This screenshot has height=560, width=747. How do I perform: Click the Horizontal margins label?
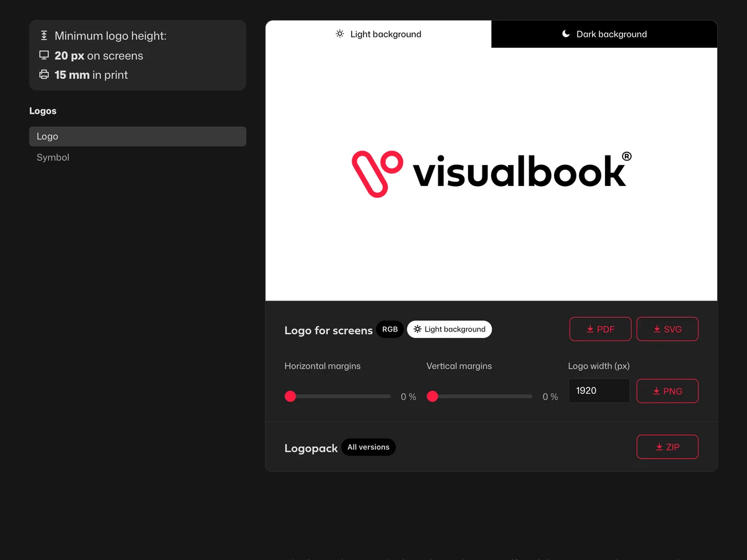pyautogui.click(x=322, y=366)
